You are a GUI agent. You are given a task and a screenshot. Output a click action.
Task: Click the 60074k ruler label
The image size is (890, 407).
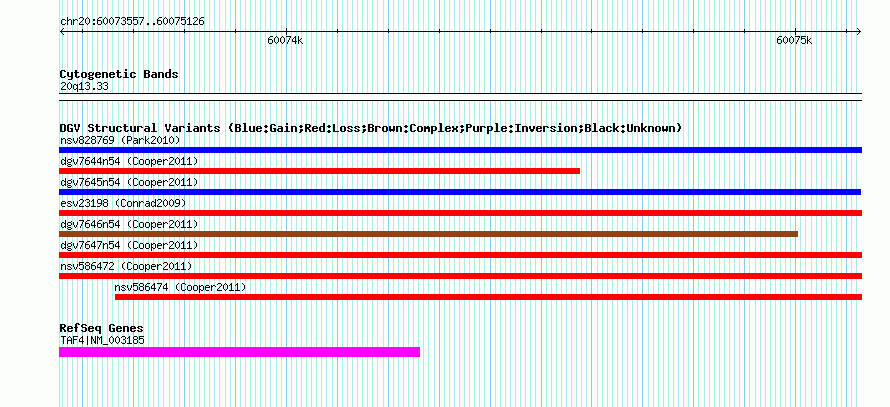click(x=286, y=41)
